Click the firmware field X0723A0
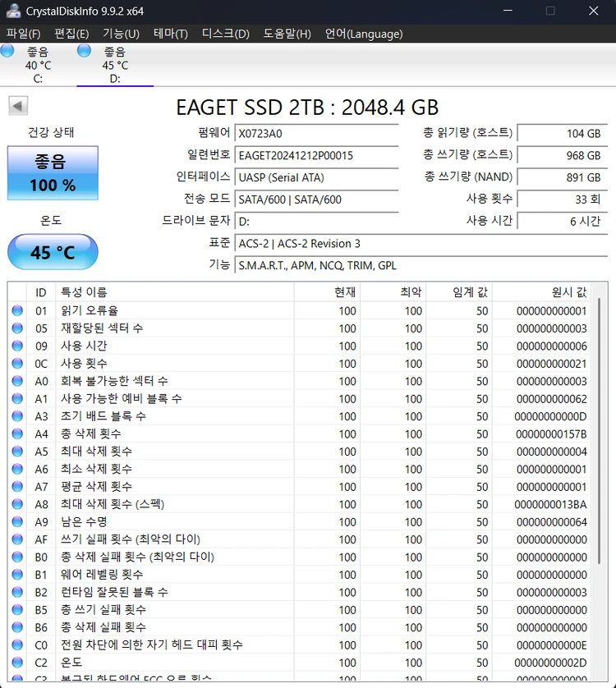This screenshot has width=616, height=688. click(316, 133)
